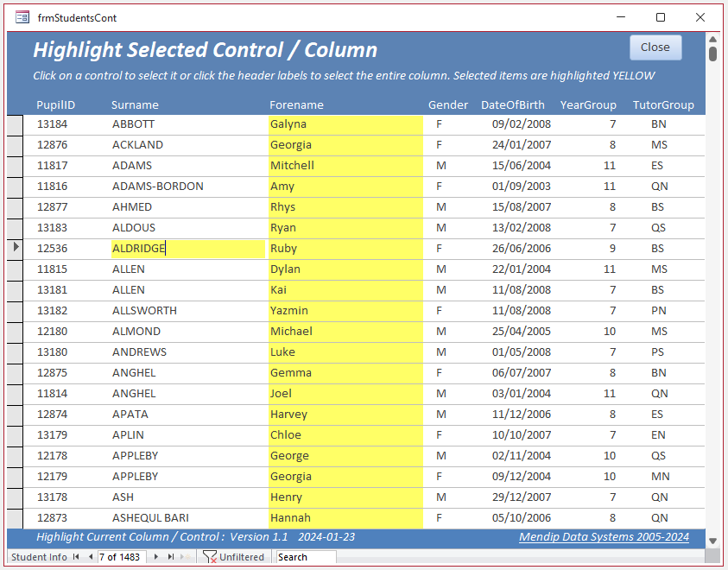Viewport: 728px width, 570px height.
Task: Select column via TutorGroup header label
Action: [663, 104]
